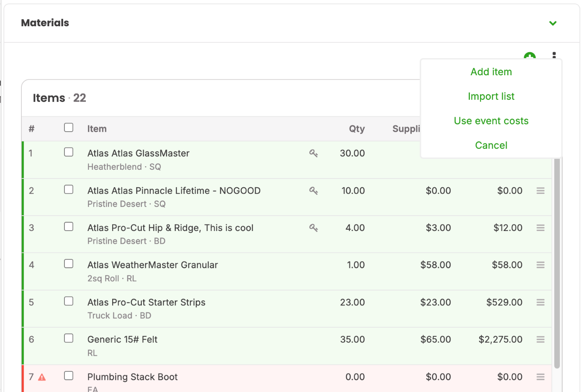Click the 23.00 quantity for Starter Strips
583x392 pixels.
(x=352, y=302)
